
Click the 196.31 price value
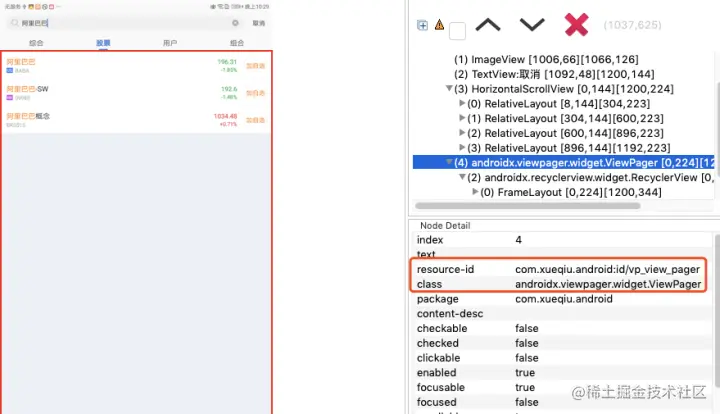pos(227,62)
